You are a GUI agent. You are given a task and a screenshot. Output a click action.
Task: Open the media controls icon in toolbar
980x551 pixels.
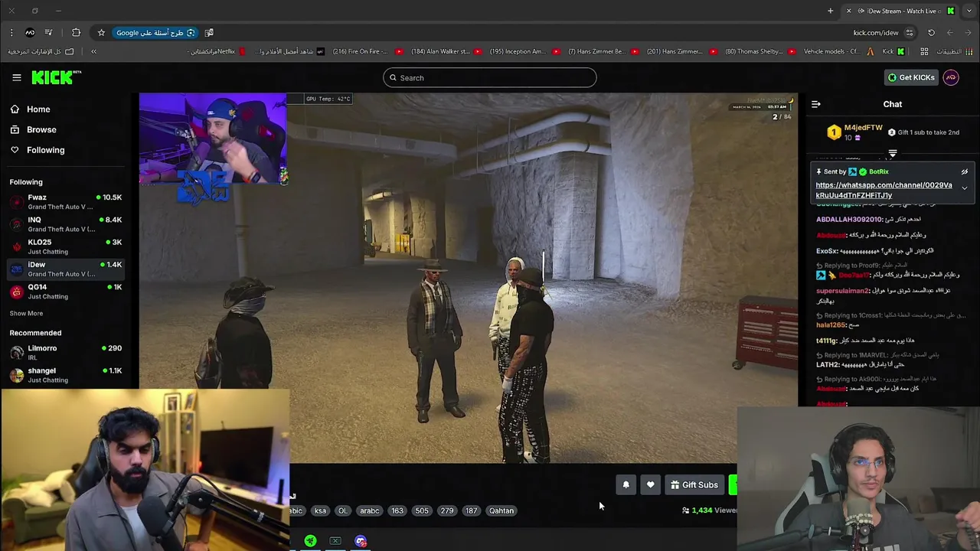tap(48, 33)
